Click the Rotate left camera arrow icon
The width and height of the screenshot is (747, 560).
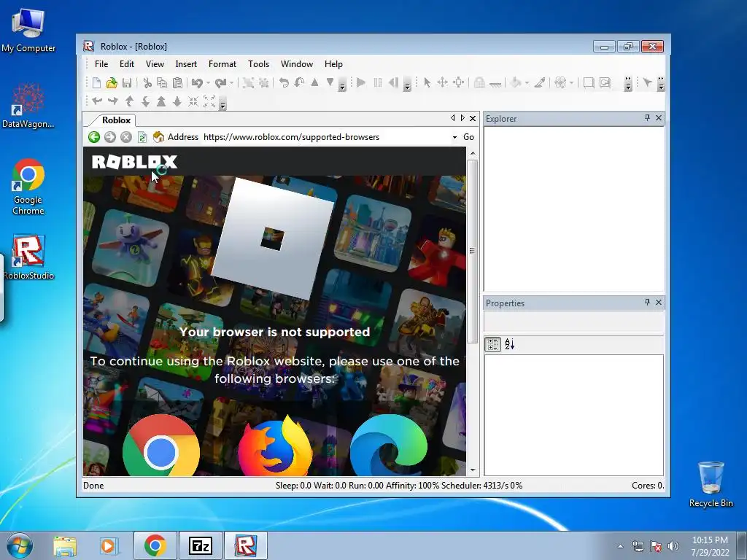[97, 101]
